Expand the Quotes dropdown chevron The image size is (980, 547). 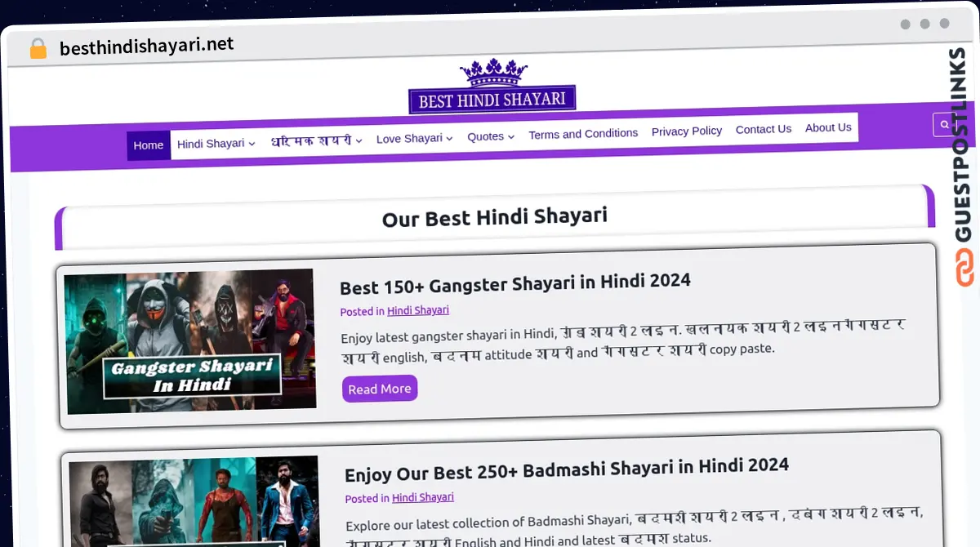(x=512, y=137)
